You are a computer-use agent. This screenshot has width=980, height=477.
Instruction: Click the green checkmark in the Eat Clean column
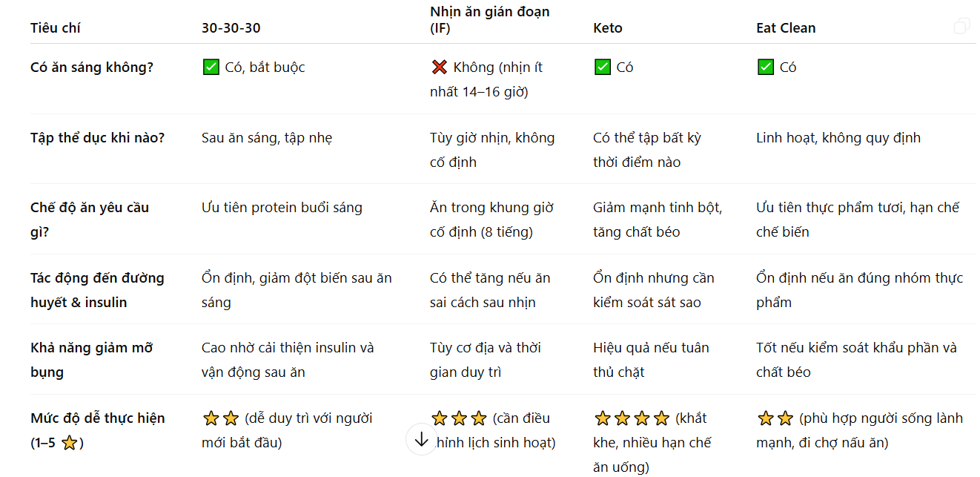(x=765, y=68)
